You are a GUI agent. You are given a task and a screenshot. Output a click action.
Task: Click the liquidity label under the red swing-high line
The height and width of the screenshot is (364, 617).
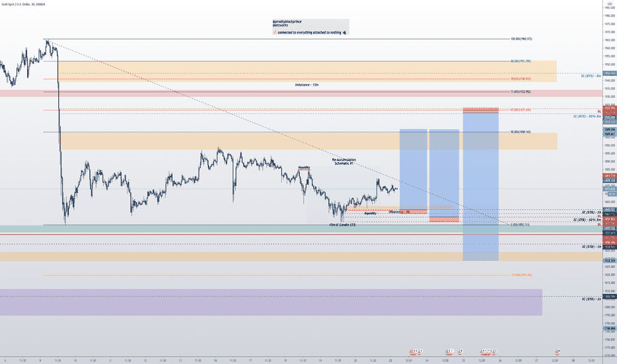[x=304, y=167]
